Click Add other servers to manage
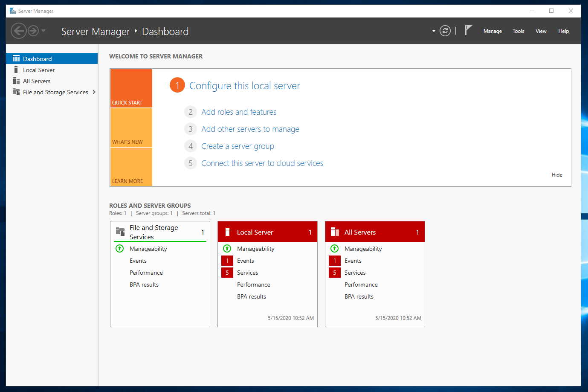The height and width of the screenshot is (392, 588). pos(250,129)
